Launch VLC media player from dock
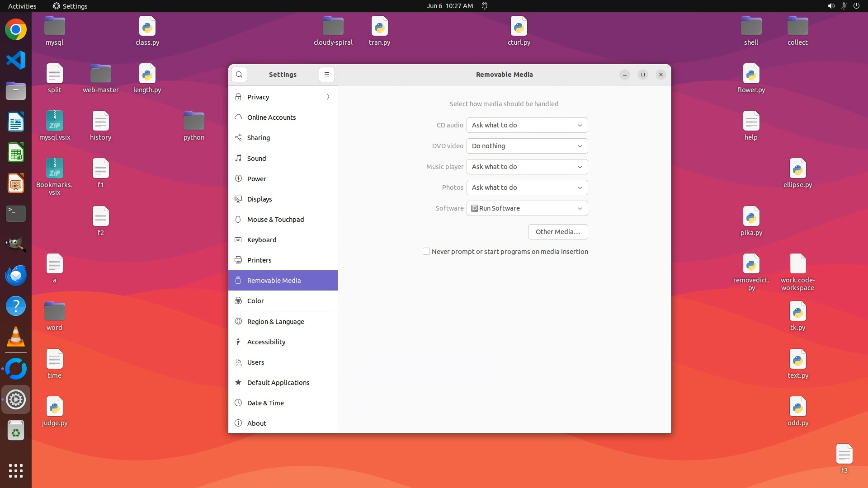Screen dimensions: 868x488 tap(16, 337)
